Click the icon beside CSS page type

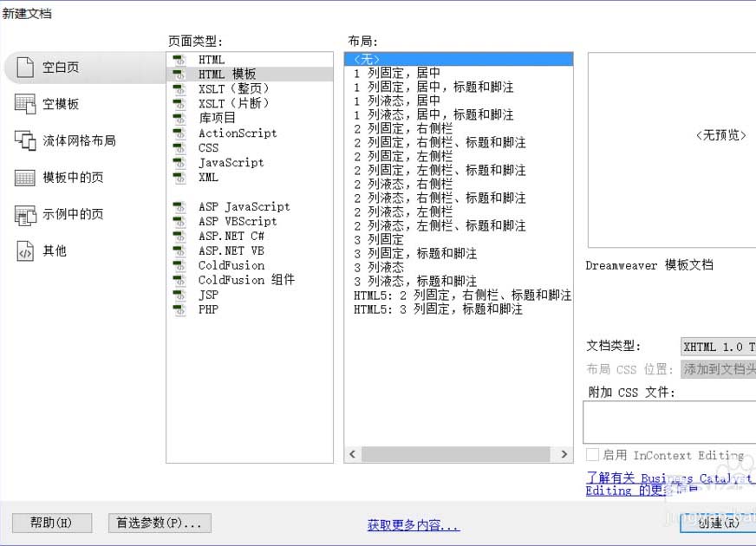(179, 148)
